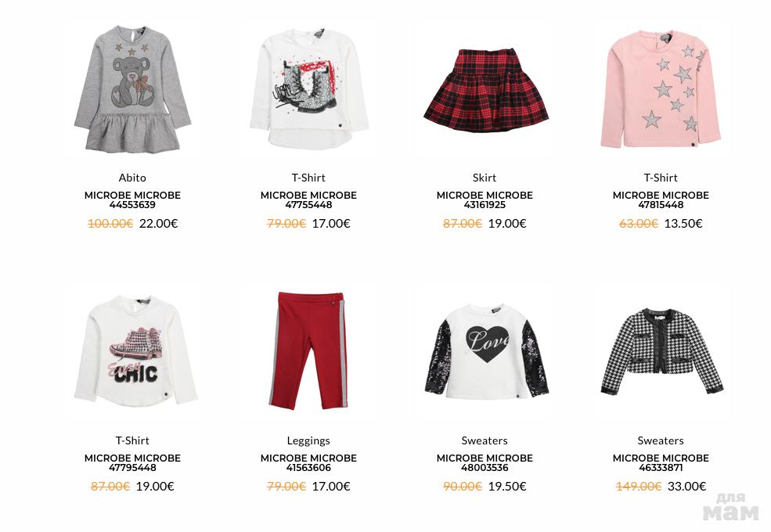Select product code 48003536 link

click(485, 468)
